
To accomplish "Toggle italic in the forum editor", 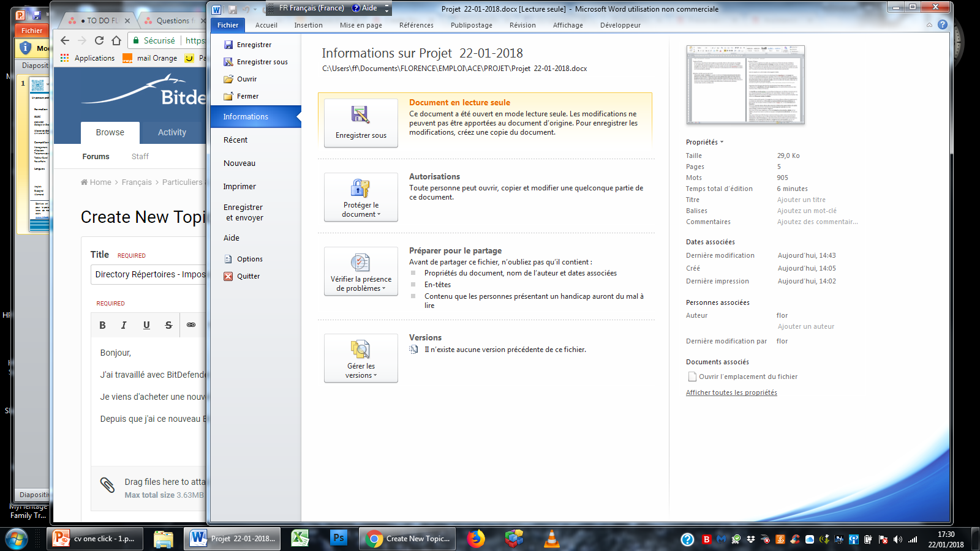I will [x=124, y=325].
